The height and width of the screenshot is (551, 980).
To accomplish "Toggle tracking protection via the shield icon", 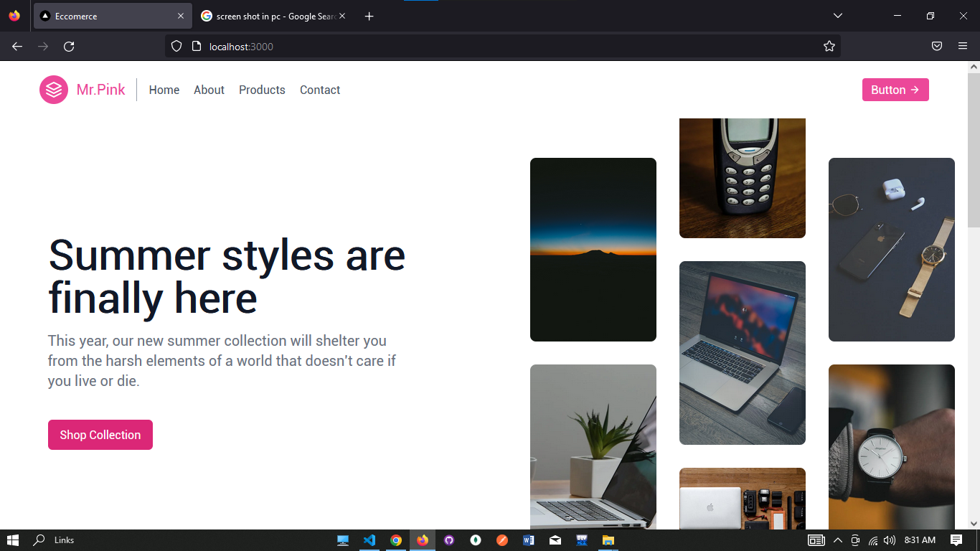I will (176, 46).
